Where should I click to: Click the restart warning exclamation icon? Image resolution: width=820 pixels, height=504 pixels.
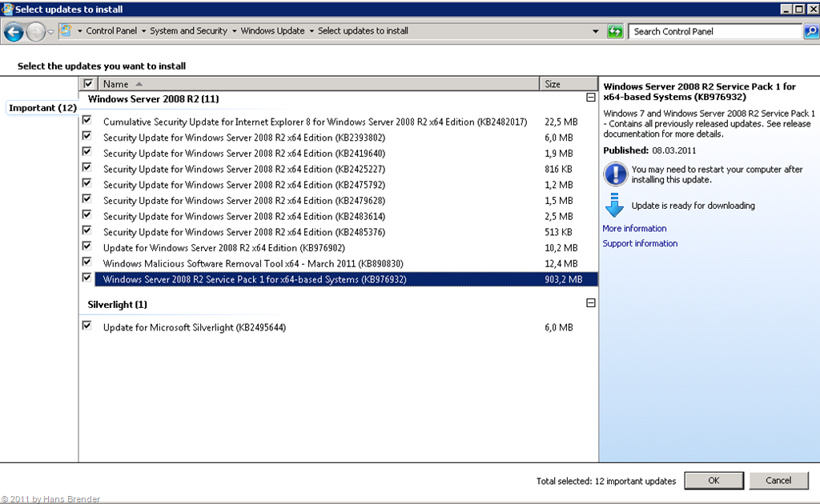615,174
